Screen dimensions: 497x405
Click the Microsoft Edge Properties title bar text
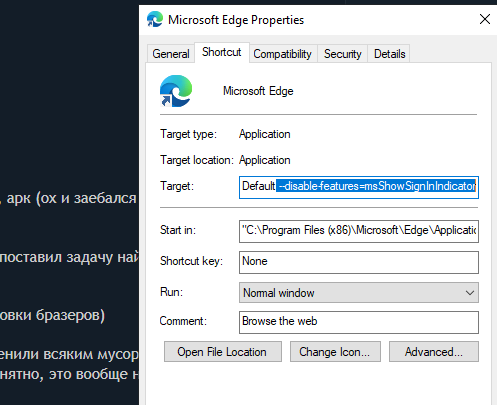pyautogui.click(x=236, y=20)
